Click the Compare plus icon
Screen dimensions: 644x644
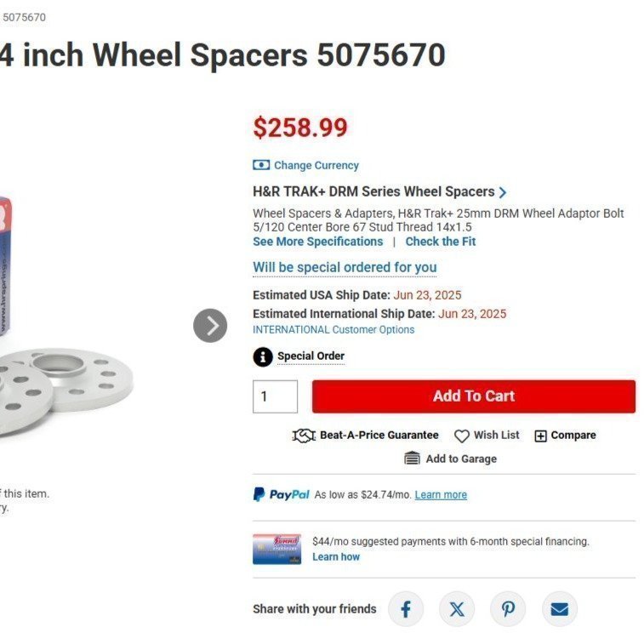pos(540,436)
